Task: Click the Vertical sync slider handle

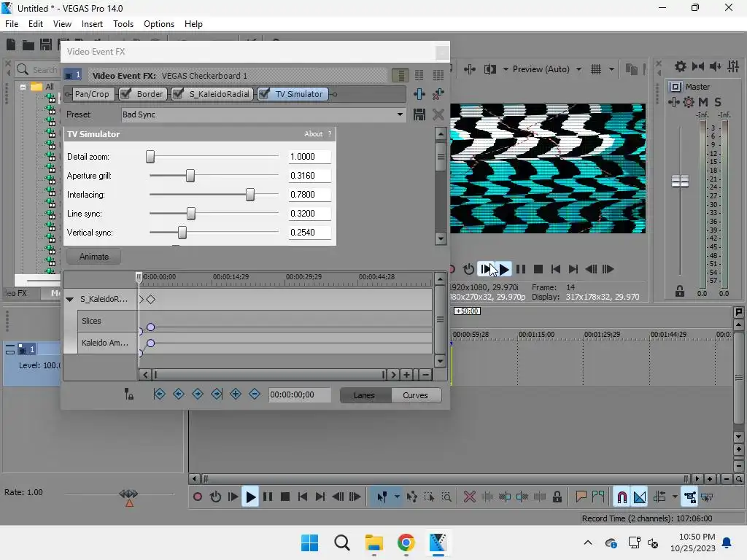Action: tap(182, 233)
